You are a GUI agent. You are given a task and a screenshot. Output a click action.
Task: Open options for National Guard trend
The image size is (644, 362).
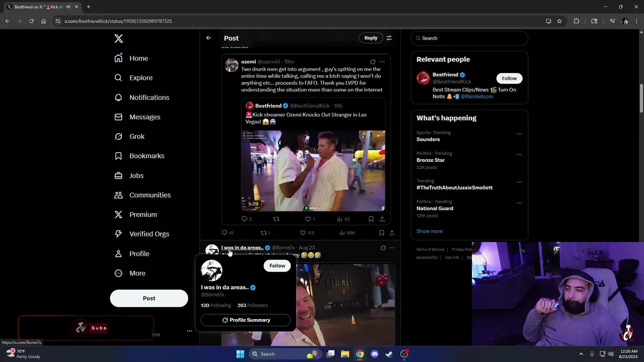point(519,203)
